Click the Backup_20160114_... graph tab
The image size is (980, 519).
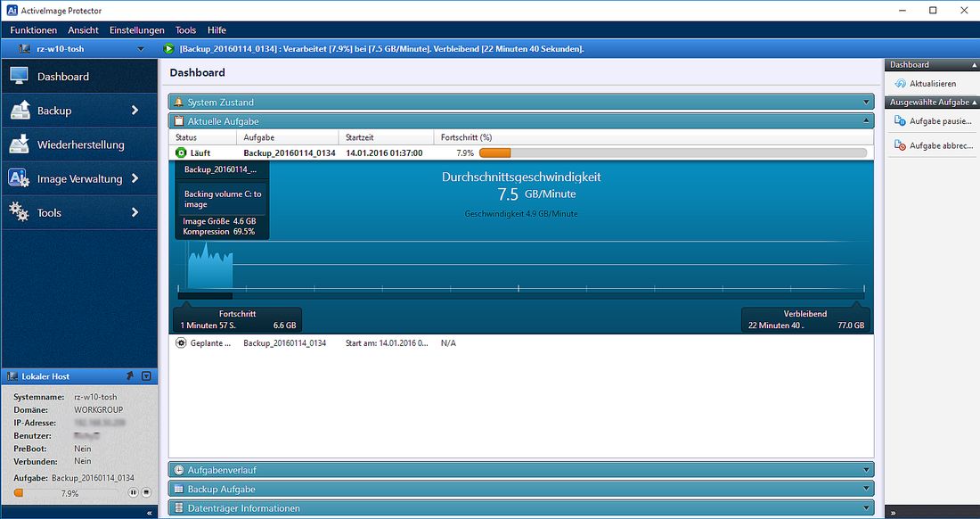tap(221, 169)
